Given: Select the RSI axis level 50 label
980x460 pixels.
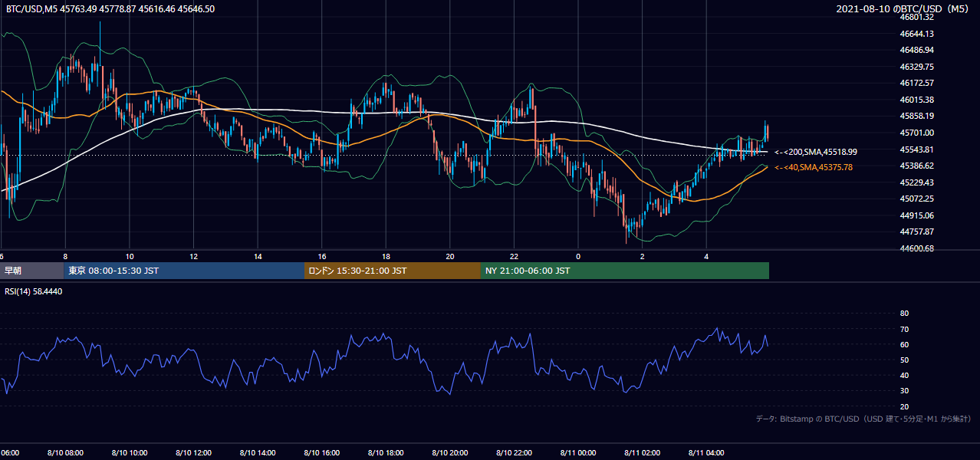Looking at the screenshot, I should 904,360.
